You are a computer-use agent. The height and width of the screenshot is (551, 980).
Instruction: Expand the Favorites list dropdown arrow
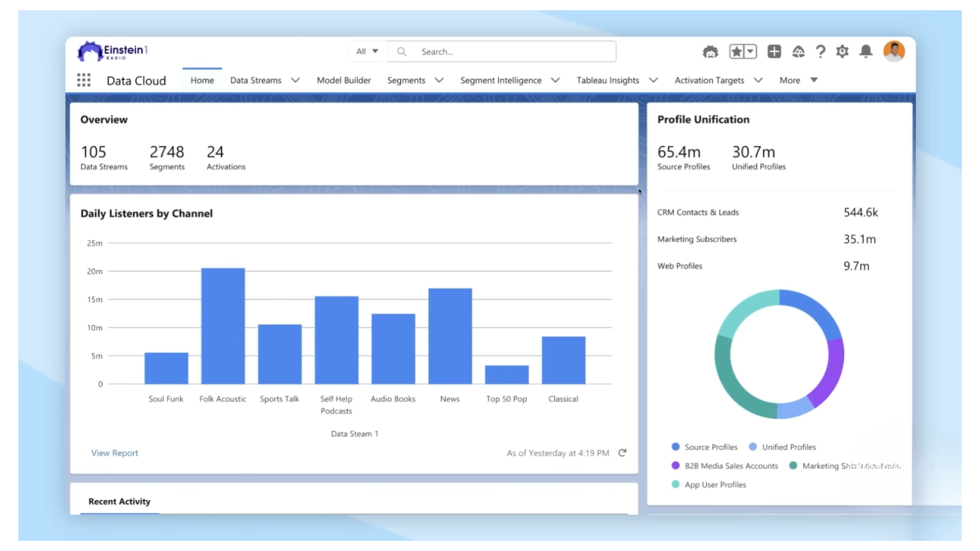(750, 52)
